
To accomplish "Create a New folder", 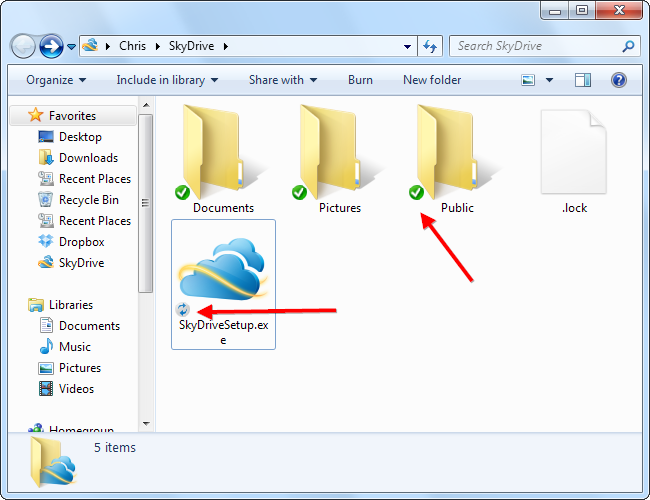I will pos(432,80).
